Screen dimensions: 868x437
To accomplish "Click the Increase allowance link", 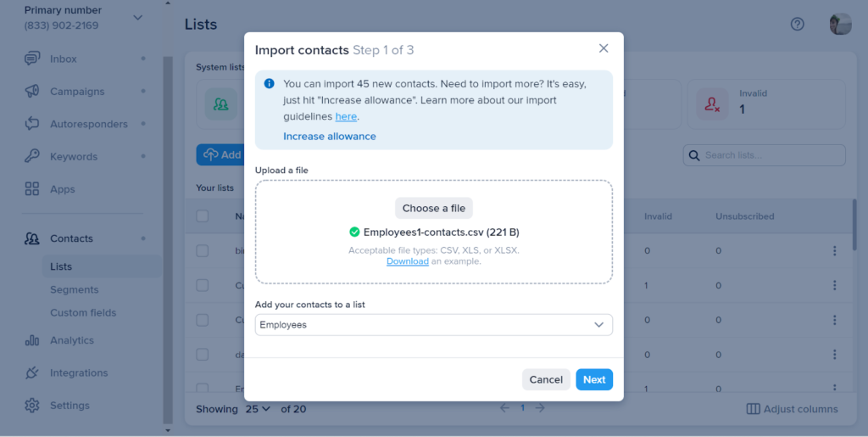I will [x=330, y=136].
